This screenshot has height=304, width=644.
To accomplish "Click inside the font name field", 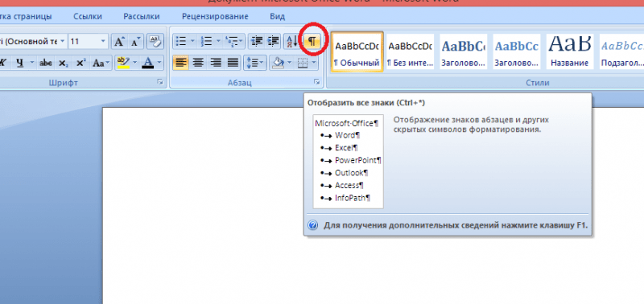I will click(x=29, y=42).
